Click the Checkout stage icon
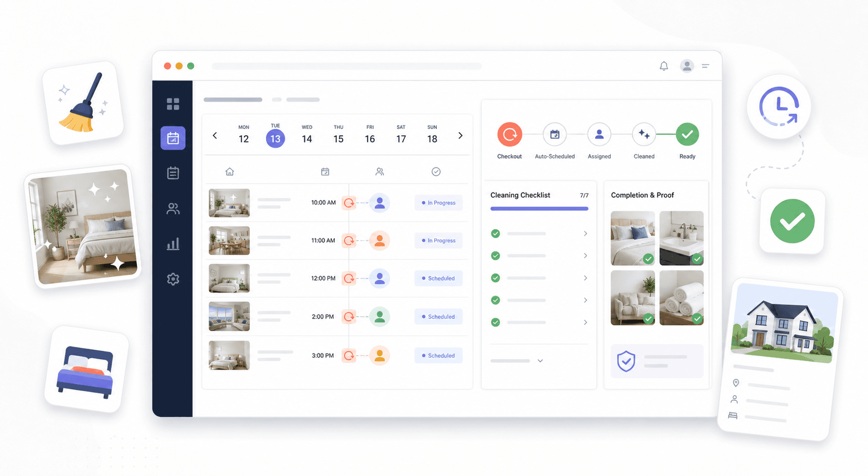The width and height of the screenshot is (868, 476). click(510, 135)
